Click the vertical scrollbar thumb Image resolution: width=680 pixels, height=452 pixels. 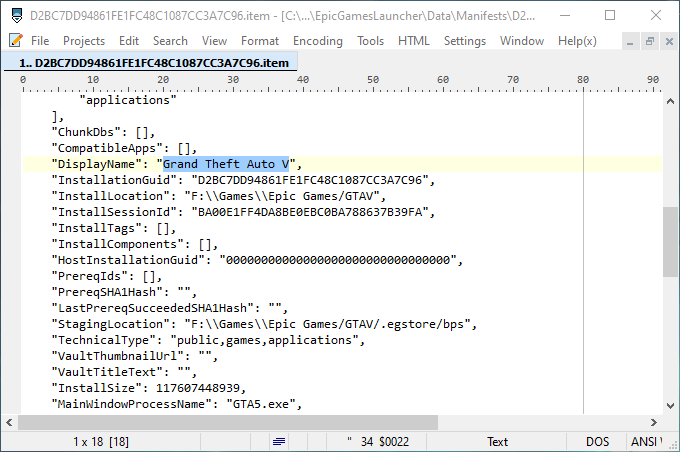670,242
